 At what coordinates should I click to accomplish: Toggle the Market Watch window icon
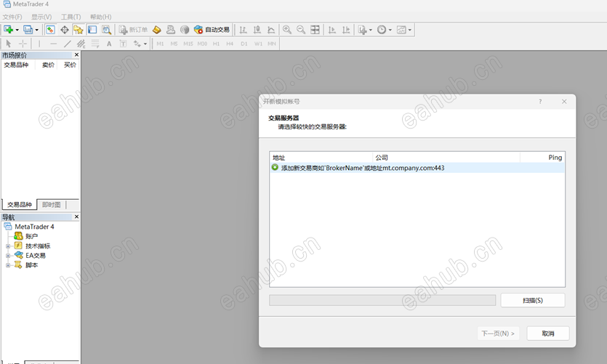coord(50,29)
